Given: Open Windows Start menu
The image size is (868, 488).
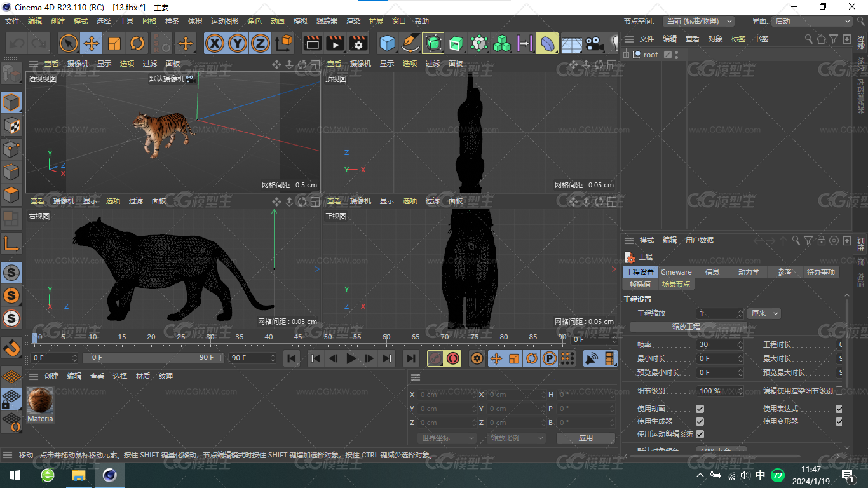Looking at the screenshot, I should coord(15,475).
